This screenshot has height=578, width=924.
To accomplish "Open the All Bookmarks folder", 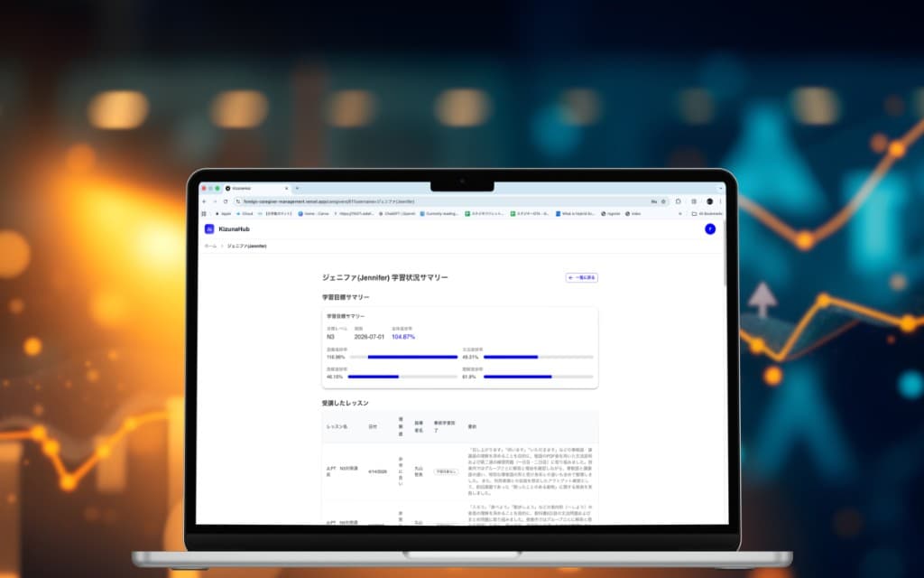I will pyautogui.click(x=707, y=213).
